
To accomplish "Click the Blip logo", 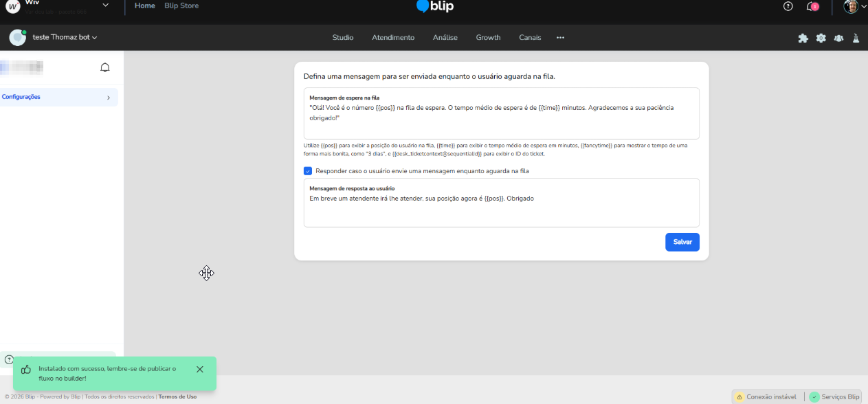I will tap(435, 6).
